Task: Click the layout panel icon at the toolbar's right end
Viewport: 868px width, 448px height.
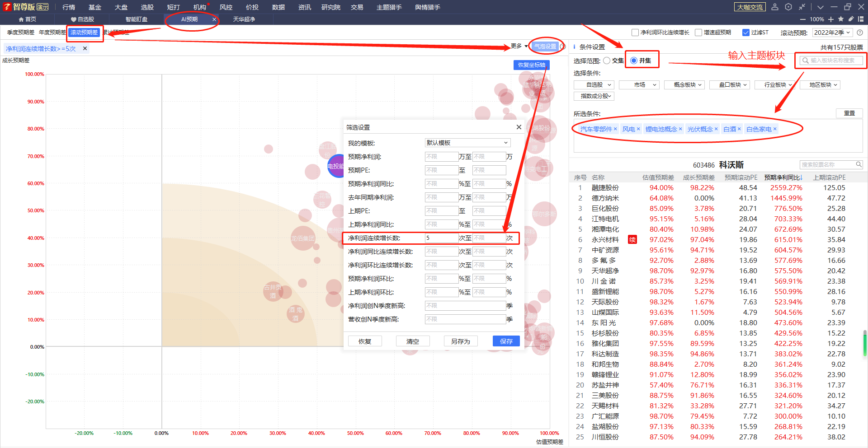Action: click(861, 19)
